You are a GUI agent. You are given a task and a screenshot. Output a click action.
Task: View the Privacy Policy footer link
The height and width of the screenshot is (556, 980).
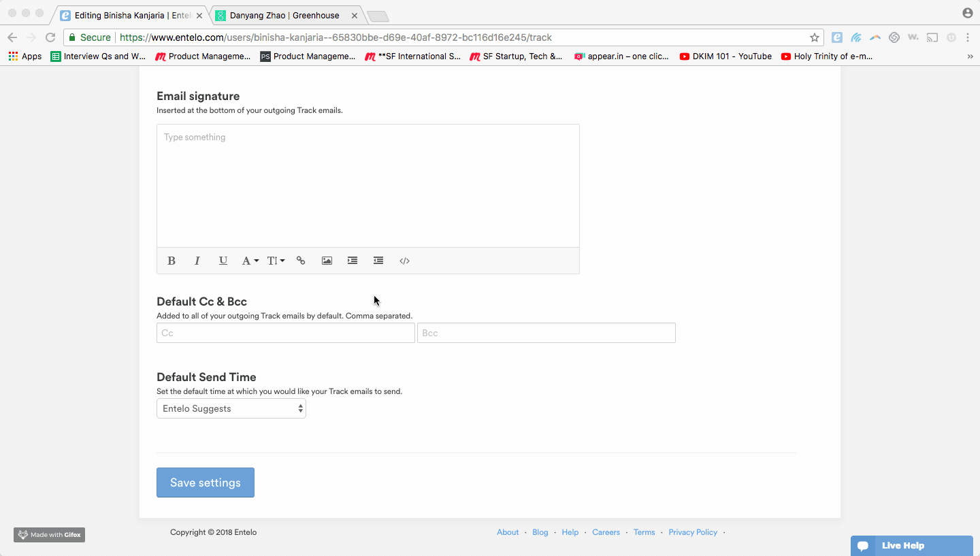tap(693, 532)
